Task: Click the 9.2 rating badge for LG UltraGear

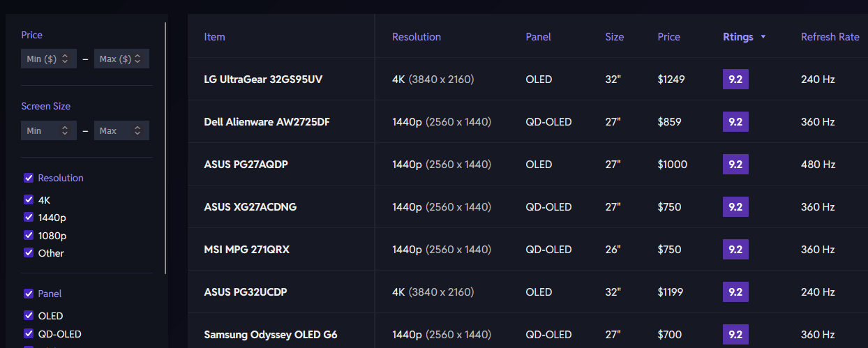Action: point(735,80)
